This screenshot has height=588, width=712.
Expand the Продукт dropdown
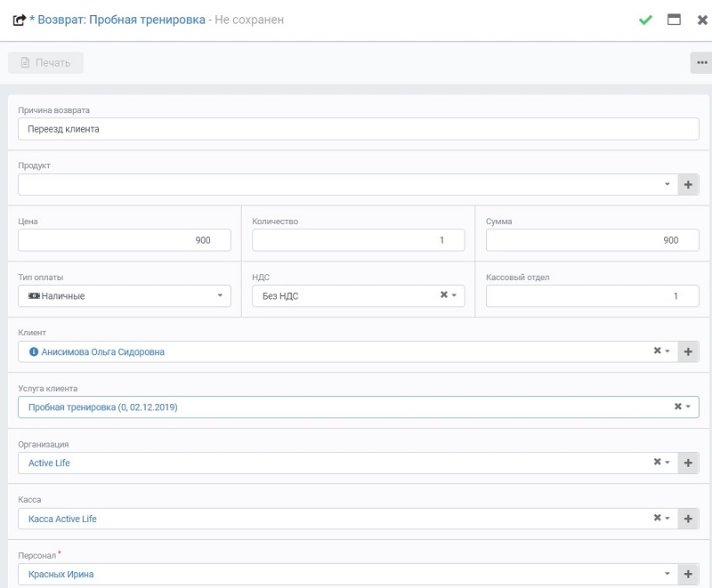[x=667, y=184]
